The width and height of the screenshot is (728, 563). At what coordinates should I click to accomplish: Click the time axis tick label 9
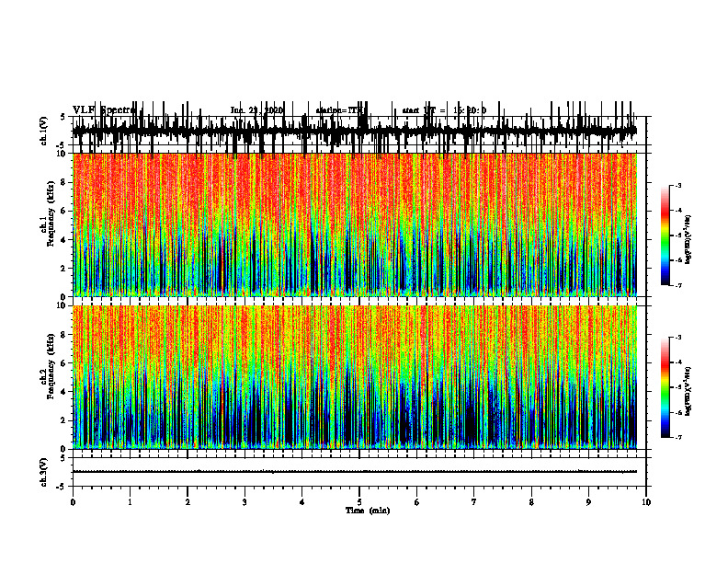click(588, 502)
